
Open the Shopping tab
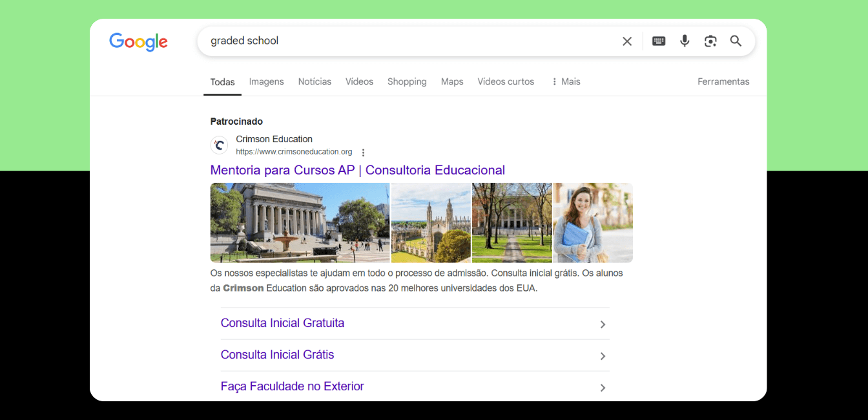(x=407, y=82)
